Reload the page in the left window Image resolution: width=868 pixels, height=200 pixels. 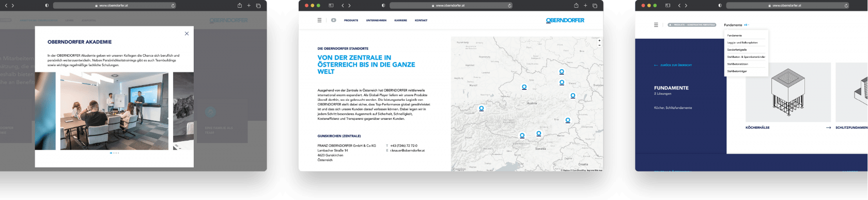(173, 6)
